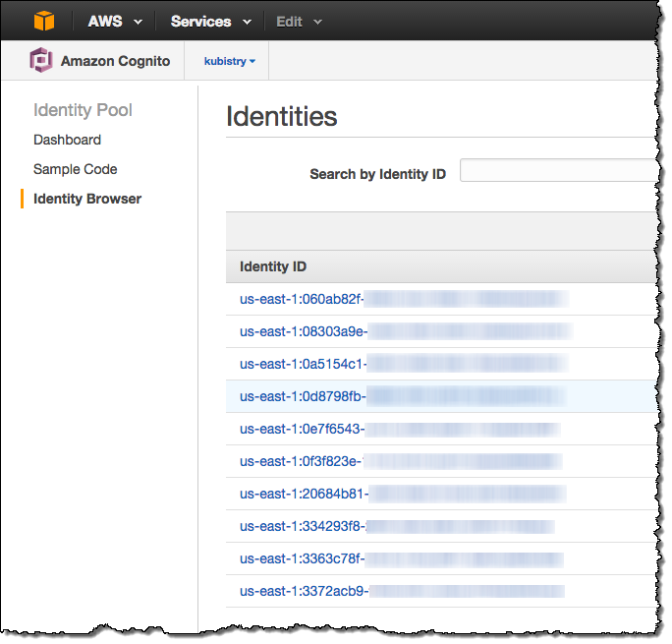Image resolution: width=672 pixels, height=644 pixels.
Task: Click the Search by Identity ID field
Action: [x=555, y=171]
